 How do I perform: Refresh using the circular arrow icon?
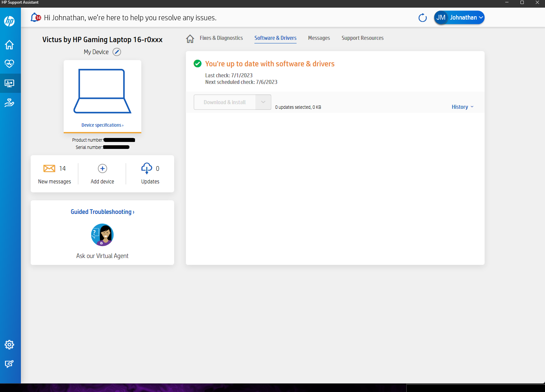point(422,18)
